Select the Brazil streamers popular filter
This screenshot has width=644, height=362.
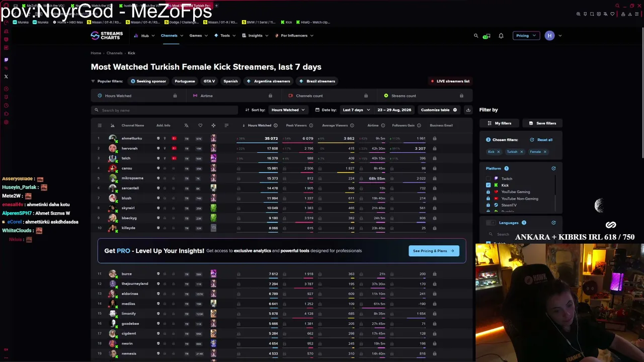click(x=317, y=81)
